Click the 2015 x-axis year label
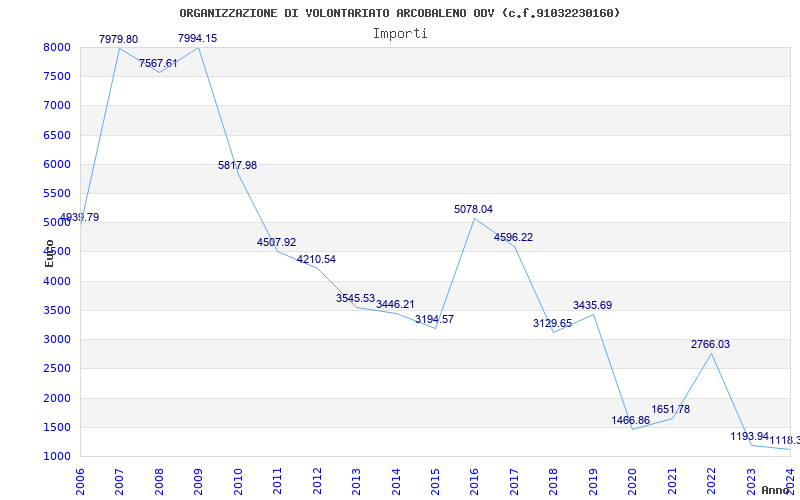This screenshot has width=800, height=500. (x=435, y=481)
